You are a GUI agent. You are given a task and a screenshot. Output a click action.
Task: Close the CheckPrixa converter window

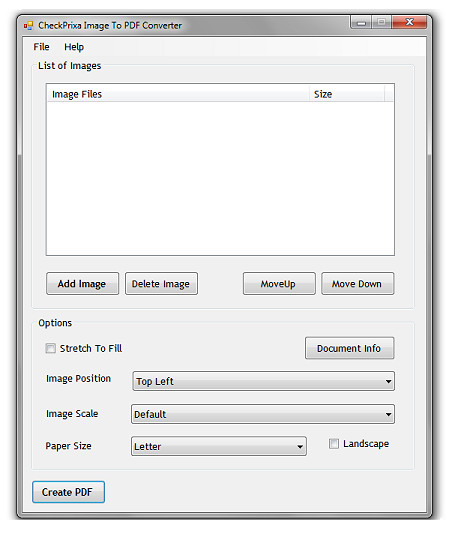[410, 23]
